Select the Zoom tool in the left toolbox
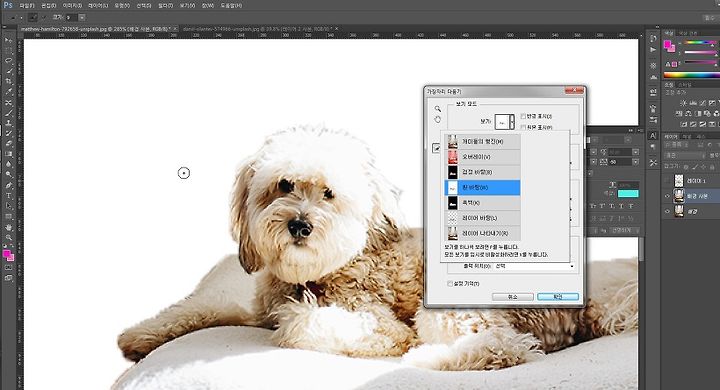This screenshot has width=720, height=390. coord(8,237)
